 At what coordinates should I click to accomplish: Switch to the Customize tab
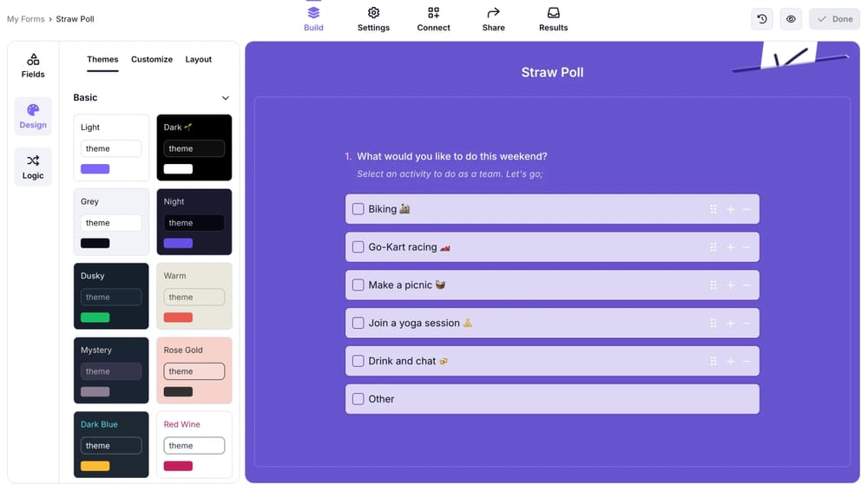click(x=152, y=59)
